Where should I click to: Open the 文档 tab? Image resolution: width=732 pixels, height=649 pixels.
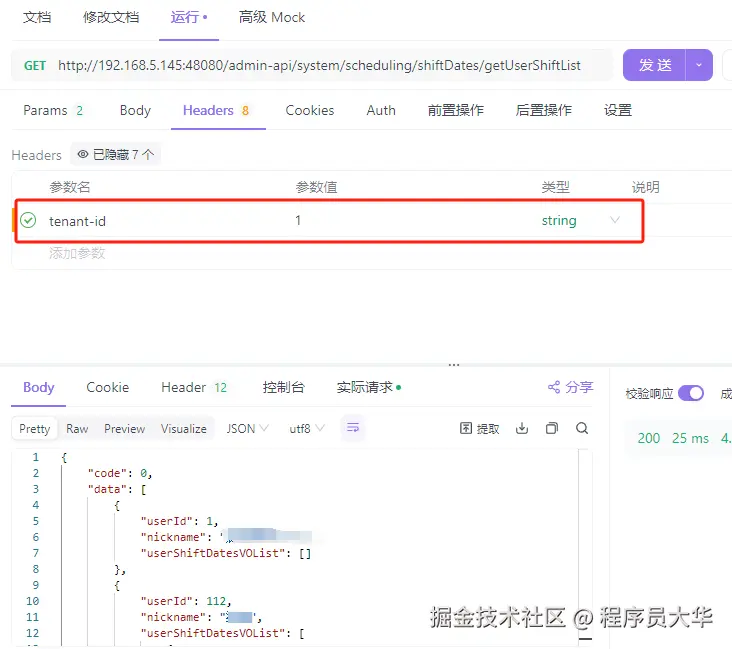pyautogui.click(x=37, y=18)
